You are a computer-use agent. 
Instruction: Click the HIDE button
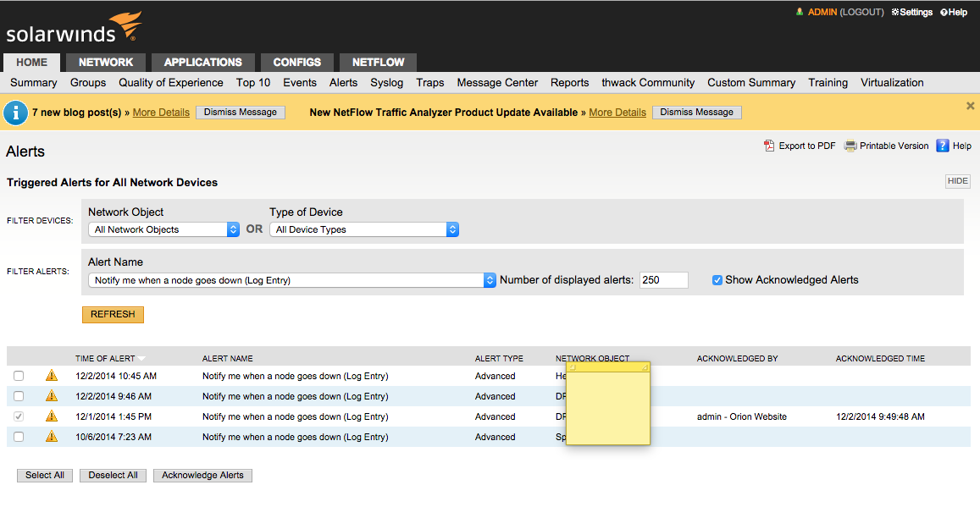coord(957,181)
